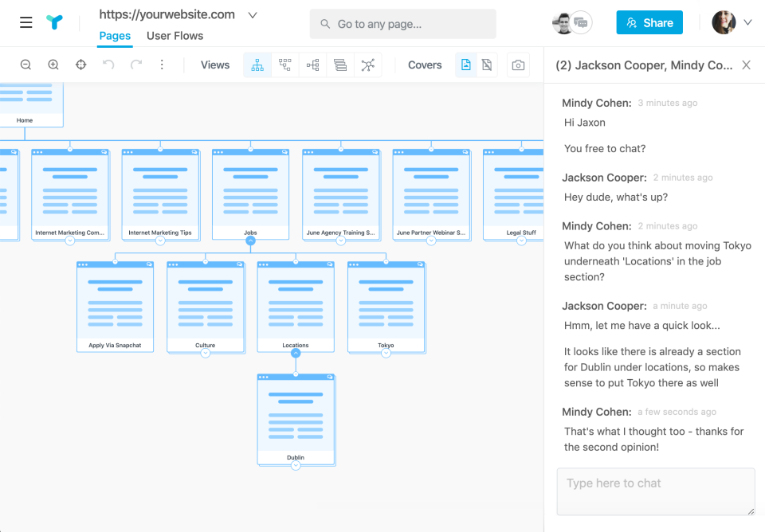765x532 pixels.
Task: Switch to the User Flows tab
Action: pyautogui.click(x=175, y=36)
